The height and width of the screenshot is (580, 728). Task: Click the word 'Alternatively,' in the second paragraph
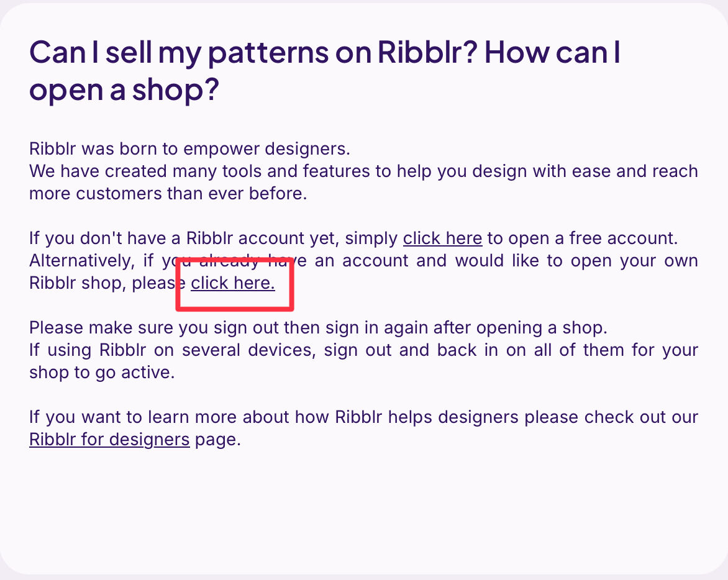pyautogui.click(x=82, y=260)
